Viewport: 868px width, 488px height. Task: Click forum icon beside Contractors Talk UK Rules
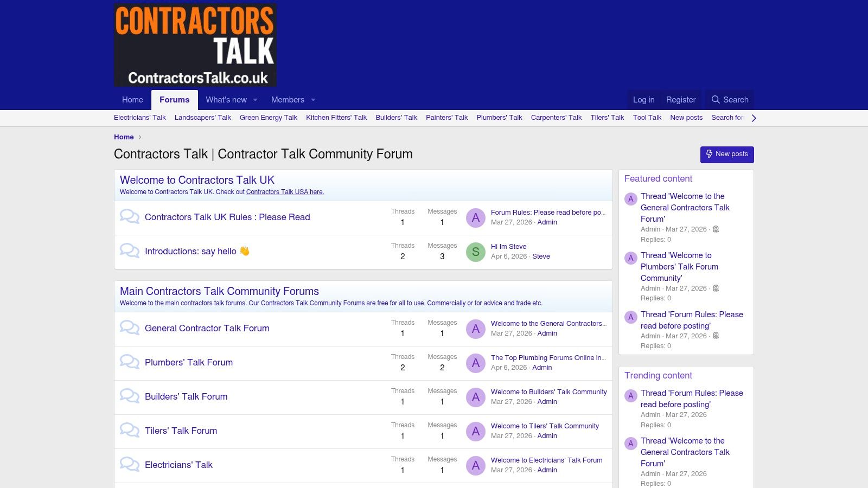[x=130, y=217]
